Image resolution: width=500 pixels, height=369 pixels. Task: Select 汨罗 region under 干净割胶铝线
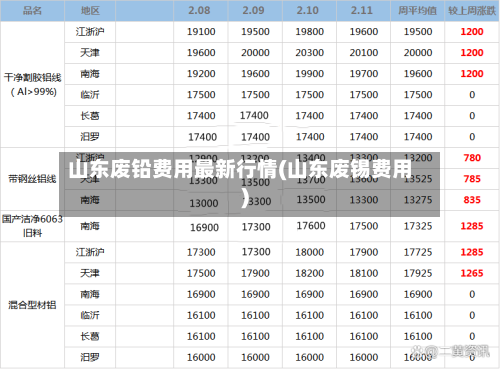[x=90, y=137]
